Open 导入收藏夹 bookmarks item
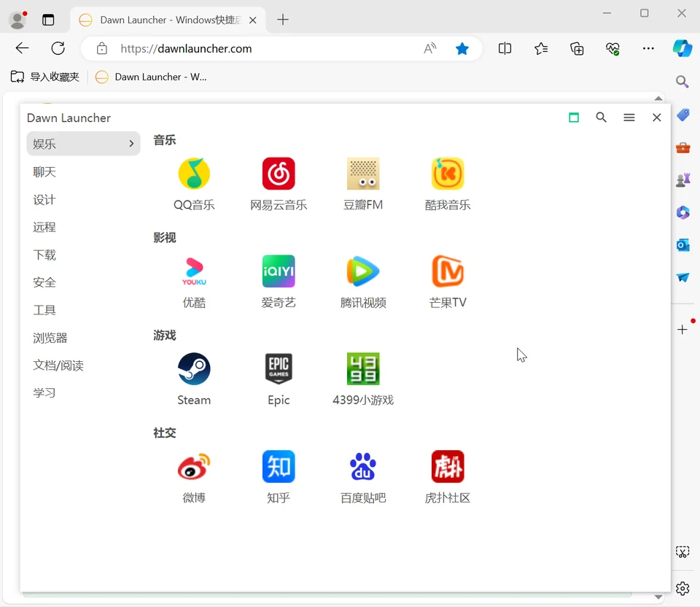This screenshot has width=700, height=607. (44, 77)
